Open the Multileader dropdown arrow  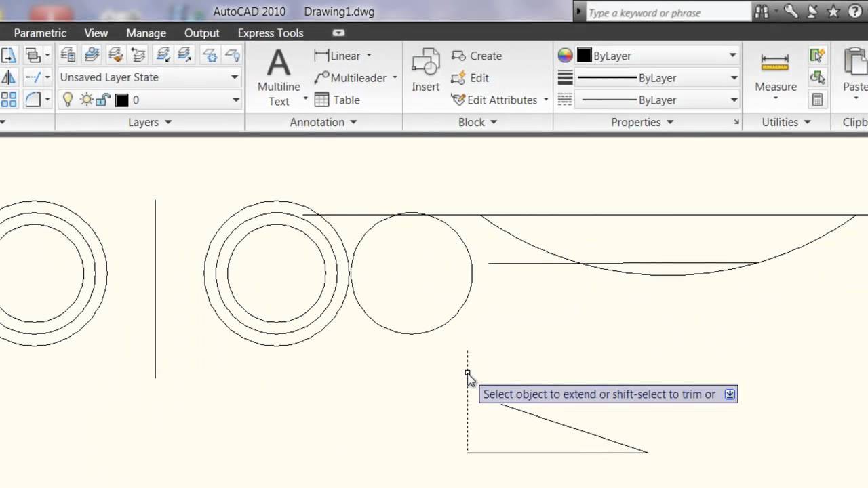395,78
